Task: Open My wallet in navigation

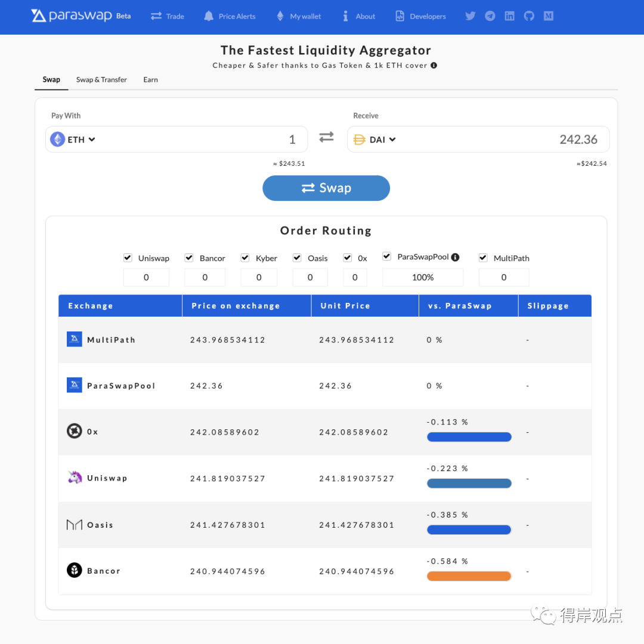Action: 299,17
